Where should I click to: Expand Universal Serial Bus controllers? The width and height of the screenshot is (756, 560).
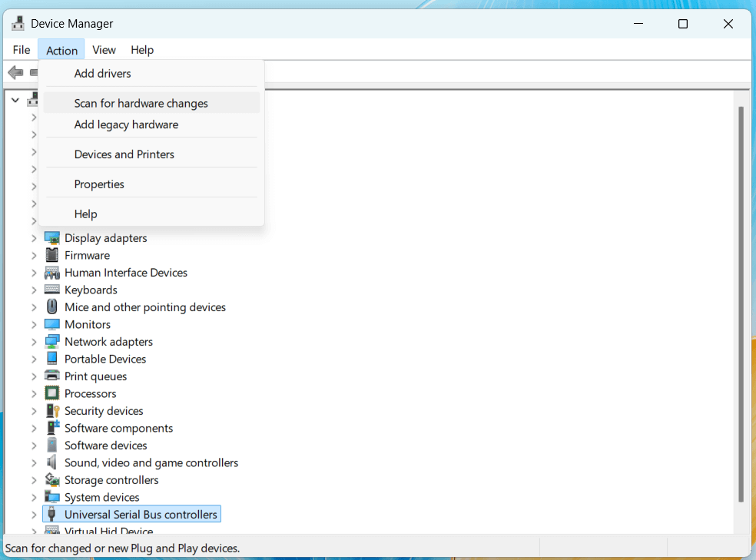[x=34, y=514]
